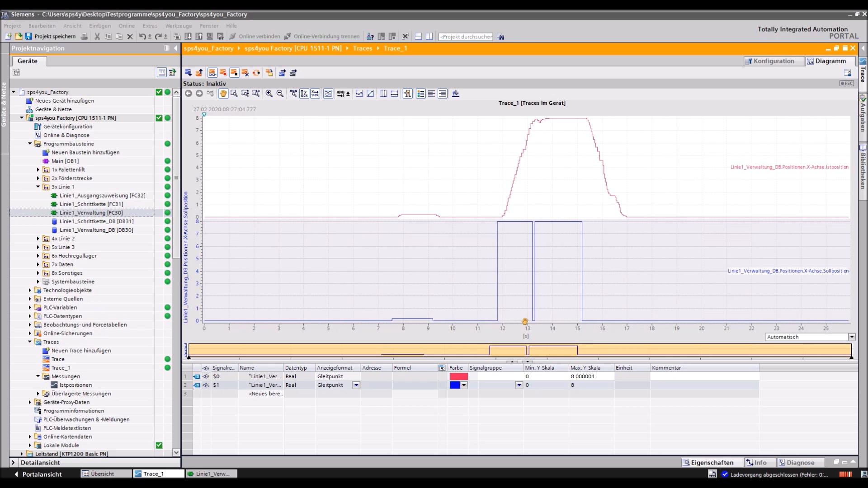Show vertical measurement cursors icon
868x488 pixels.
click(x=383, y=94)
